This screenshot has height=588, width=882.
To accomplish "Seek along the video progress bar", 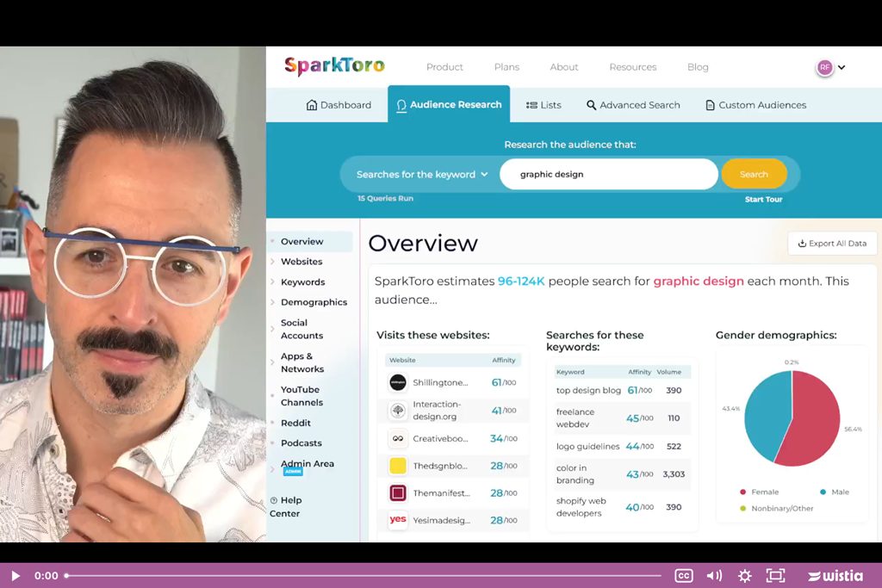I will click(x=362, y=576).
